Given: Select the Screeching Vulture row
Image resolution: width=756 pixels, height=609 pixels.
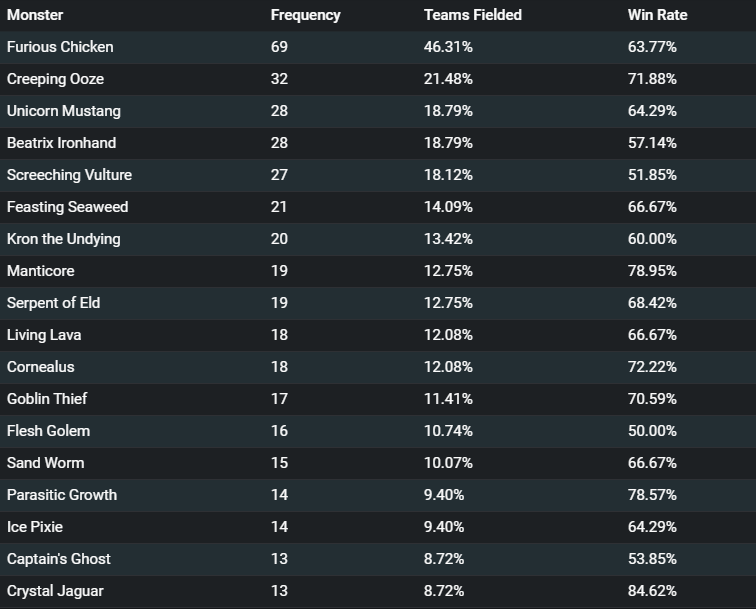Looking at the screenshot, I should click(x=378, y=175).
